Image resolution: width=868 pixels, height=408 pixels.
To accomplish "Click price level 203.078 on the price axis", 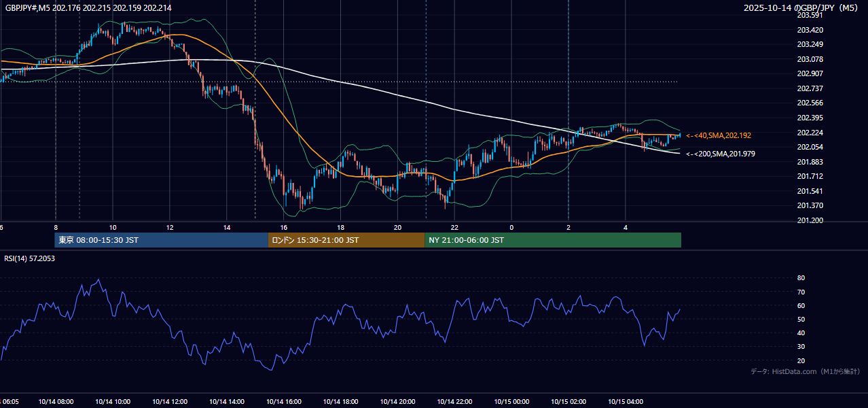I will point(810,59).
